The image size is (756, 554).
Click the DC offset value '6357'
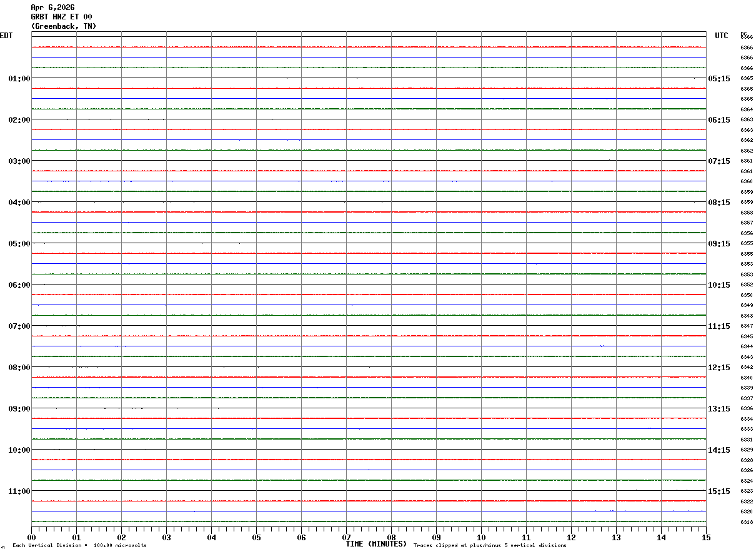pyautogui.click(x=747, y=223)
